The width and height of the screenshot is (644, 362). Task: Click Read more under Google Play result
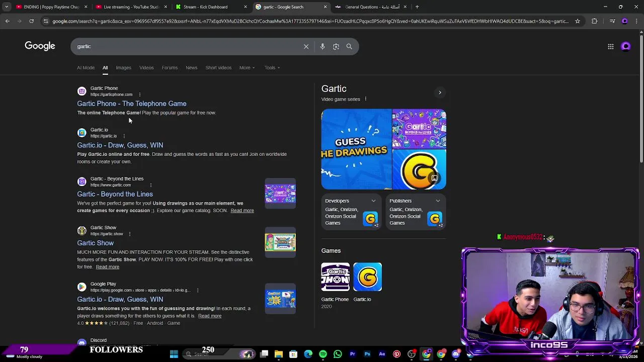[x=210, y=316]
